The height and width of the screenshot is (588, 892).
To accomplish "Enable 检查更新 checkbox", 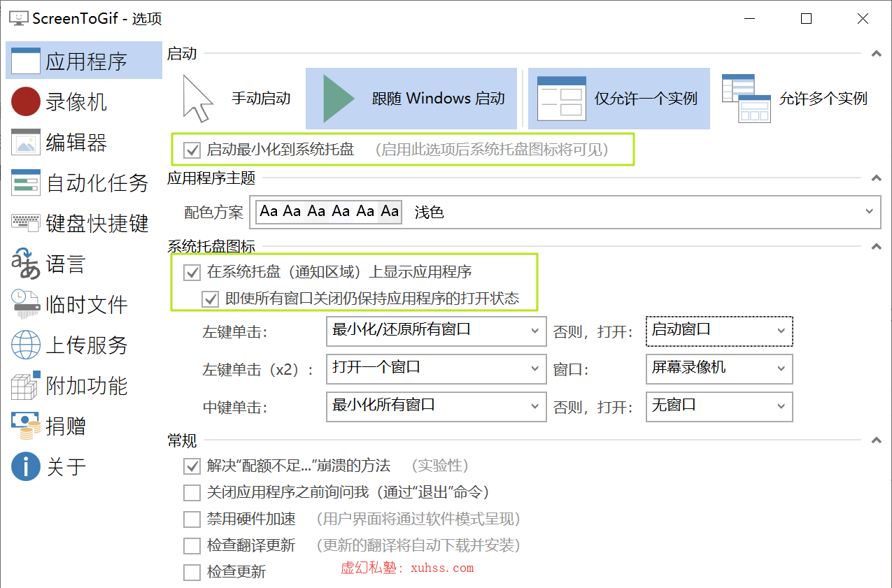I will pos(192,572).
